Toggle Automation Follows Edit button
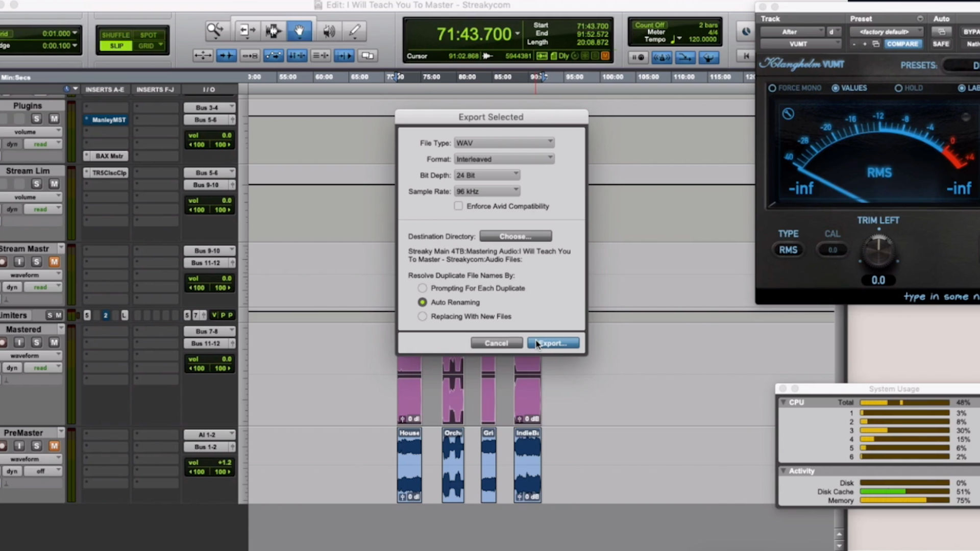The width and height of the screenshot is (980, 551). pyautogui.click(x=274, y=56)
